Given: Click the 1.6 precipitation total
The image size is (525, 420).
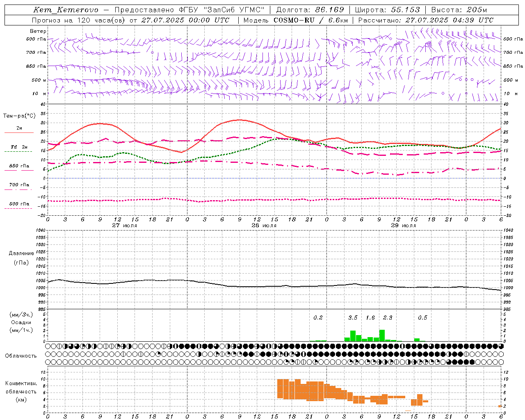Looking at the screenshot, I should tap(370, 317).
